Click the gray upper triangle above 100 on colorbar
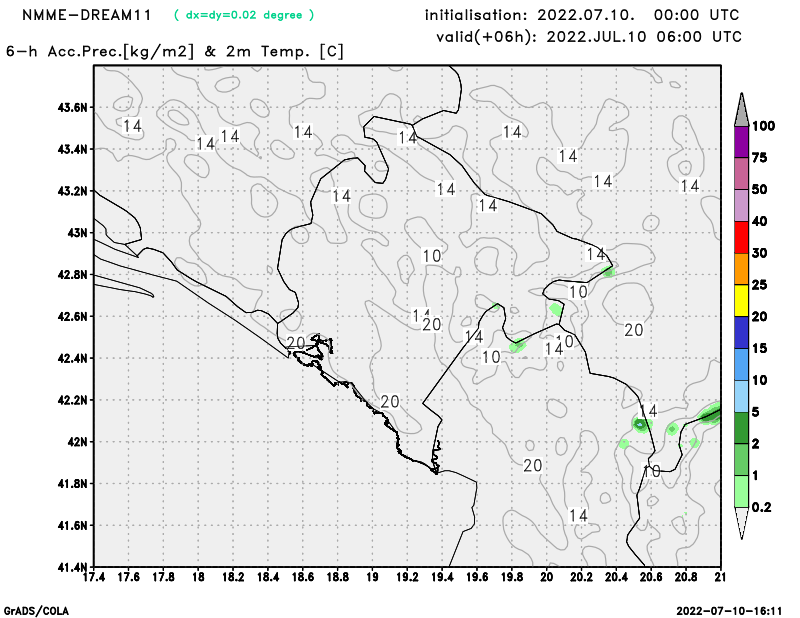 (x=741, y=113)
